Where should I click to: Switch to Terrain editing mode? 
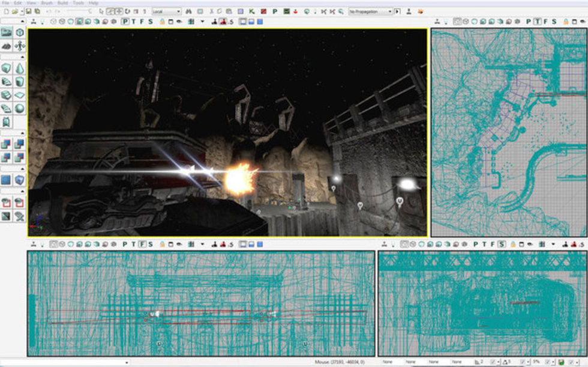coord(7,45)
